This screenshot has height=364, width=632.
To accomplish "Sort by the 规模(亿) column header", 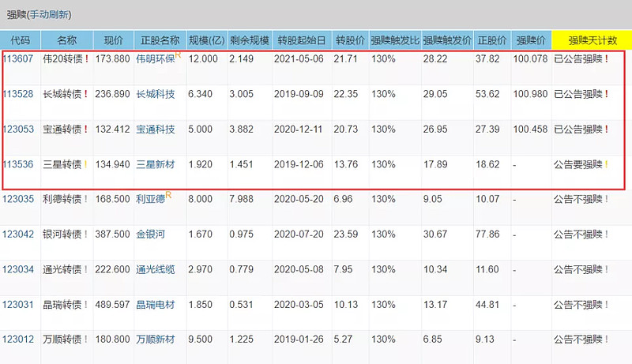I will pyautogui.click(x=207, y=40).
